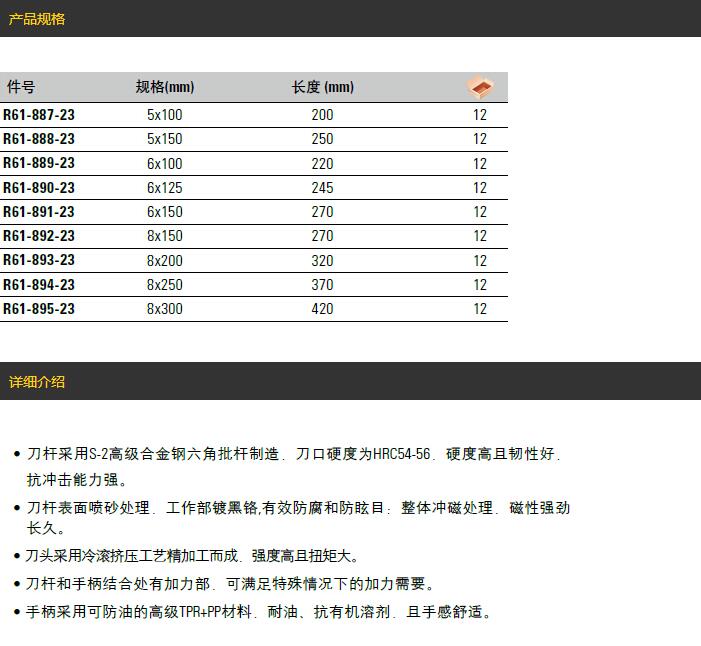Click the 规格(mm) column header

pyautogui.click(x=165, y=86)
